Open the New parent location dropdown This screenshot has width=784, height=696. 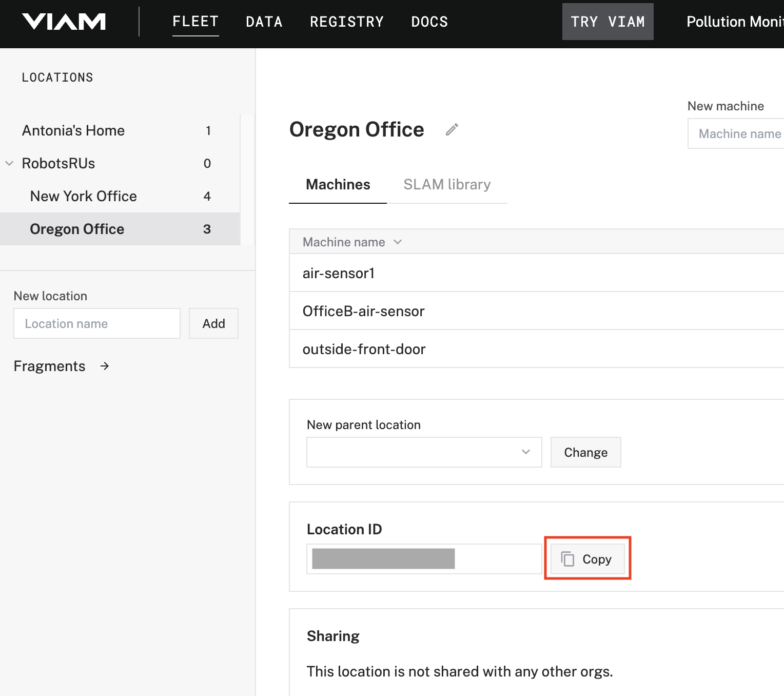(424, 452)
